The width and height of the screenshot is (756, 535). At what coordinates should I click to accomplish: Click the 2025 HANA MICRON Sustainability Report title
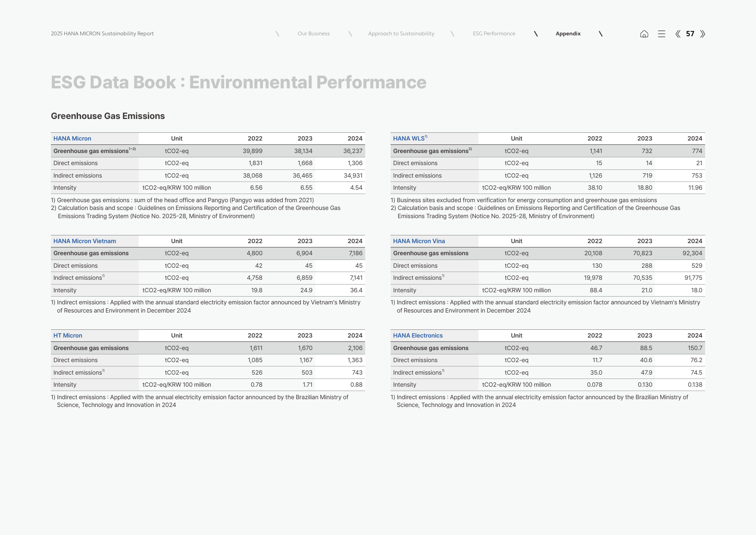coord(102,34)
